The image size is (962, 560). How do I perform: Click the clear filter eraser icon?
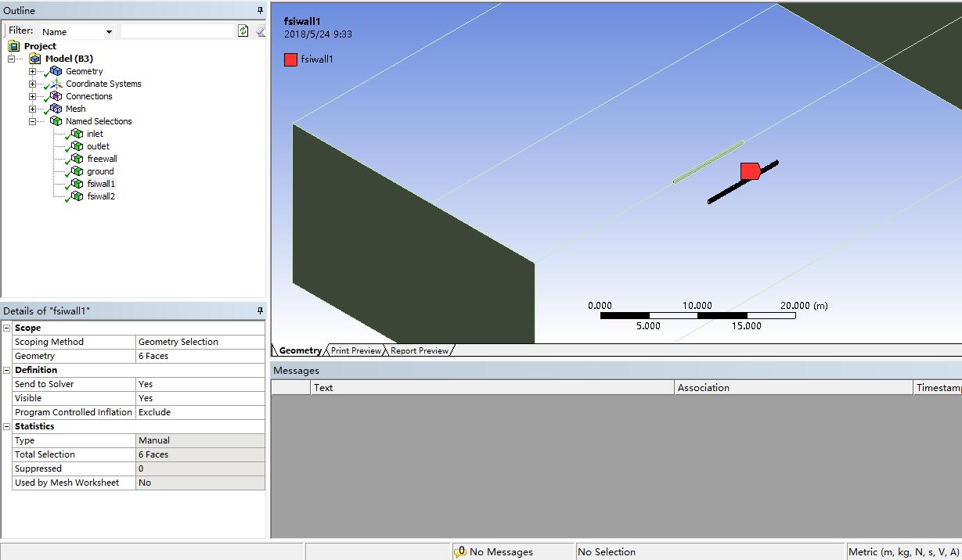coord(260,31)
